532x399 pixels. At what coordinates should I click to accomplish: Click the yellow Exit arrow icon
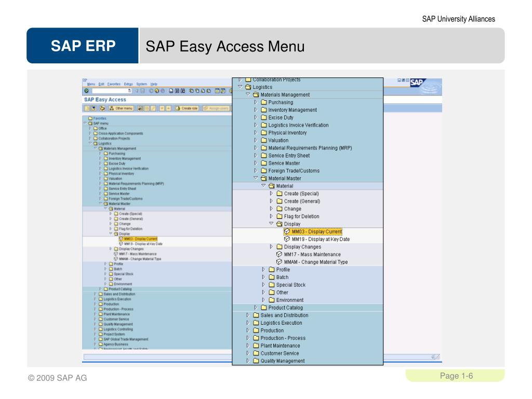click(157, 90)
